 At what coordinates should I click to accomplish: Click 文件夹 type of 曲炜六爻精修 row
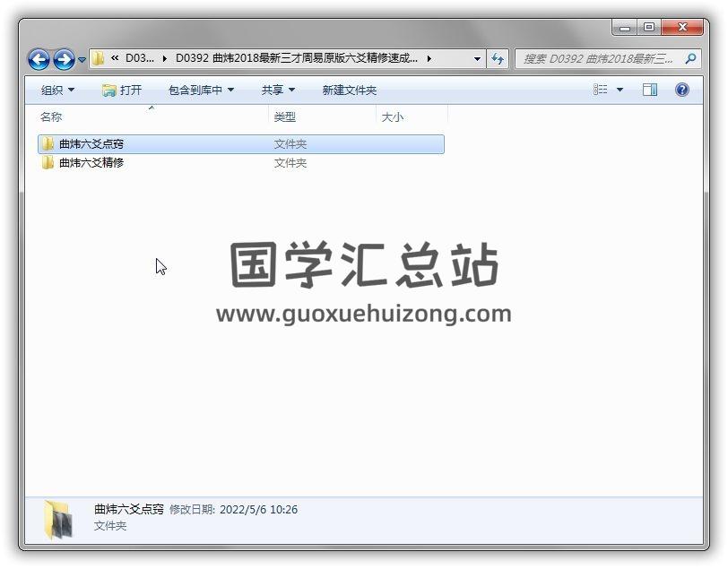pos(290,163)
